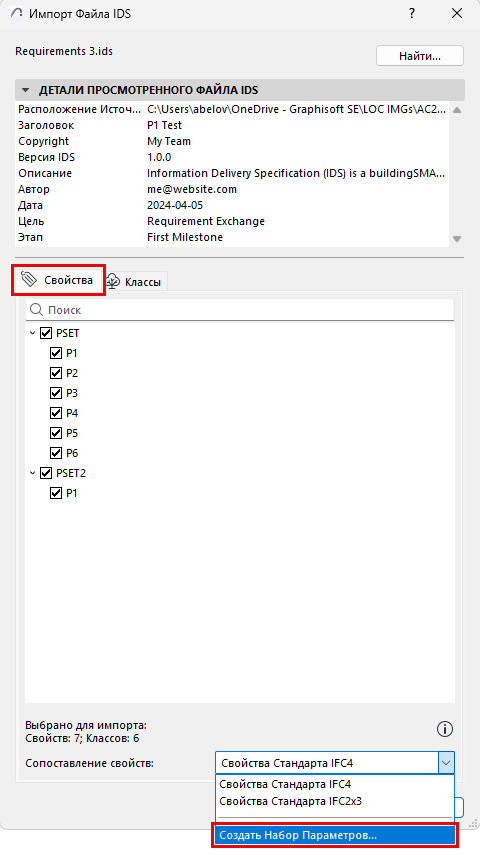Open the help question mark in title bar
The height and width of the screenshot is (855, 480).
pos(412,14)
